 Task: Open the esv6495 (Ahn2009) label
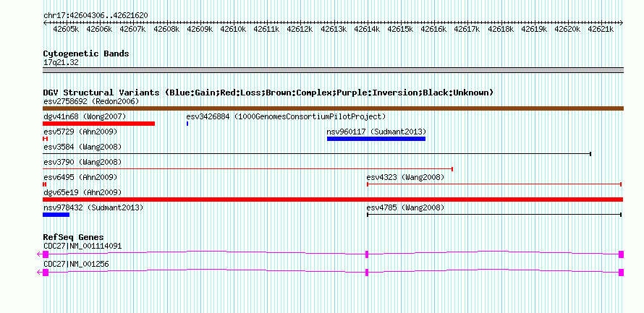(x=80, y=177)
